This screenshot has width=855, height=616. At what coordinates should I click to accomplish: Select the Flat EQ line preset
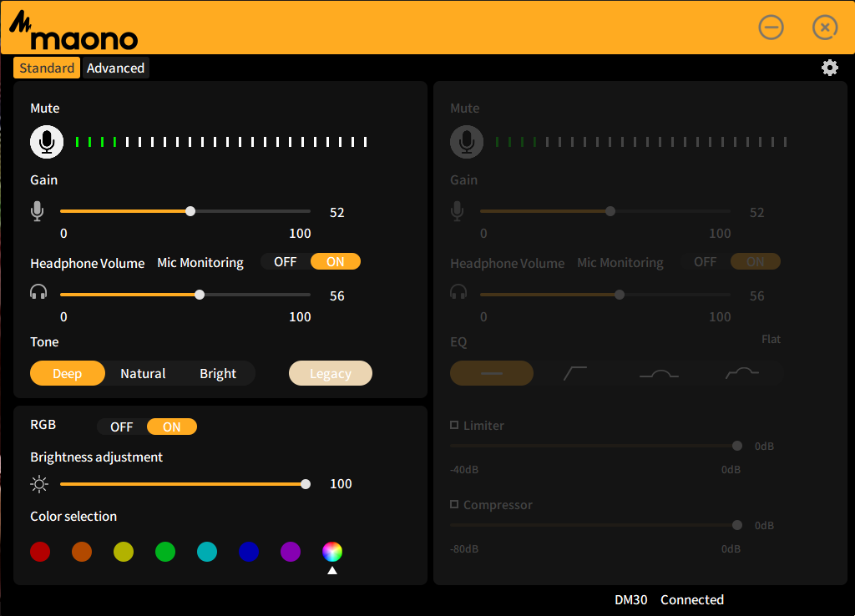(492, 373)
